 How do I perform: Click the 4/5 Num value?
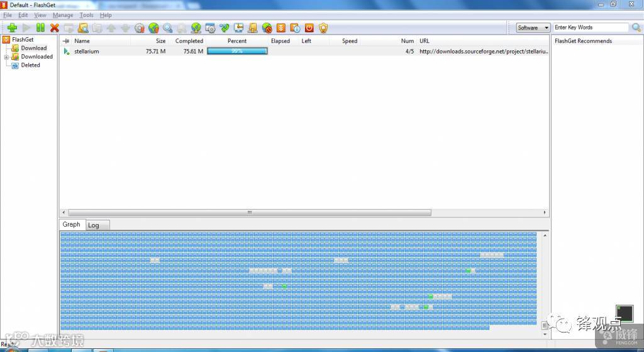[x=409, y=52]
